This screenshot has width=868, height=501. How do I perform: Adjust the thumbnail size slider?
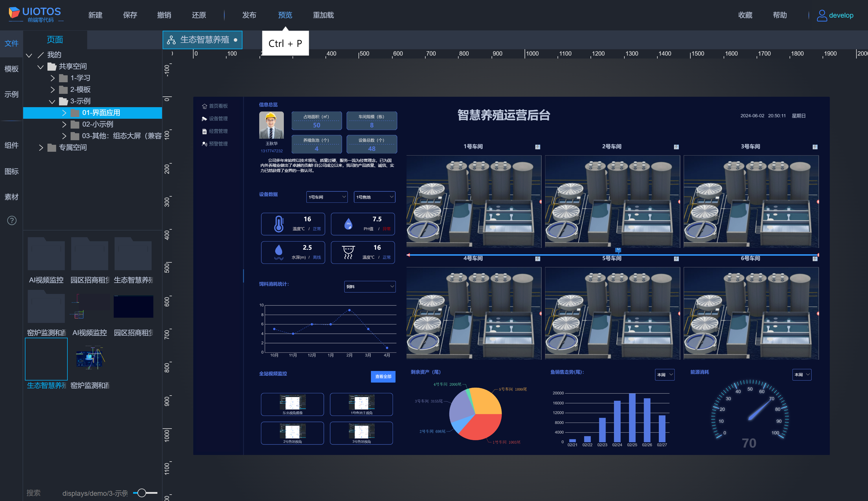[x=142, y=493]
